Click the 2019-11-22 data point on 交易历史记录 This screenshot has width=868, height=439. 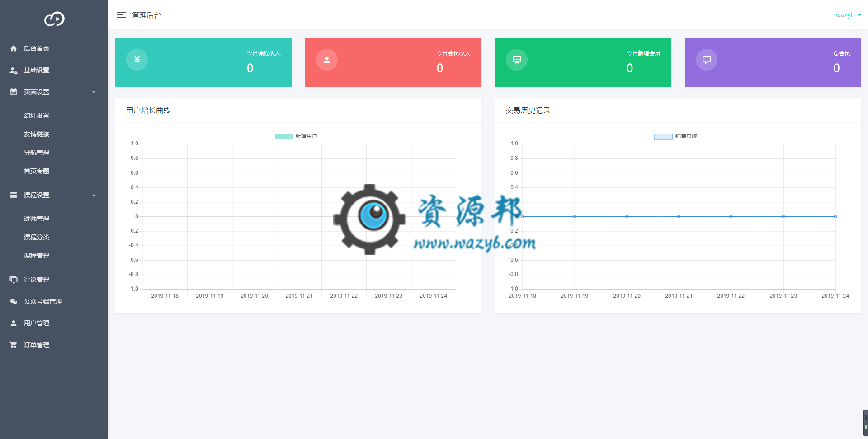(x=731, y=216)
